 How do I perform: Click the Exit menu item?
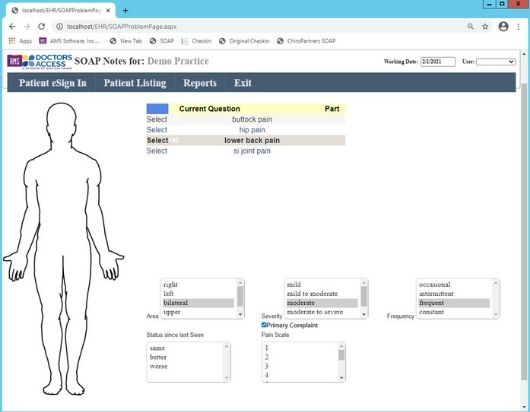coord(243,83)
